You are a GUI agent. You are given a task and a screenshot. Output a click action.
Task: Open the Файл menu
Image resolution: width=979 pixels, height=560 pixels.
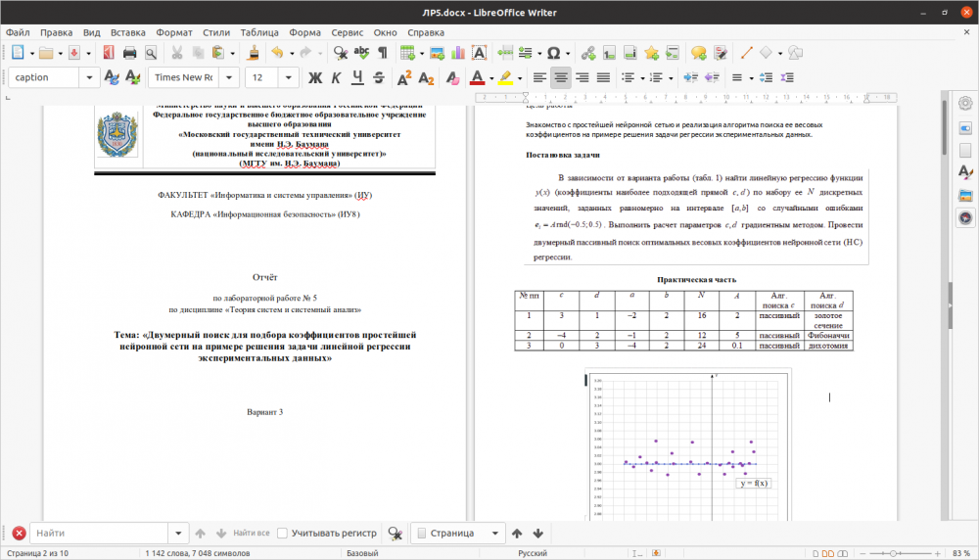[18, 32]
